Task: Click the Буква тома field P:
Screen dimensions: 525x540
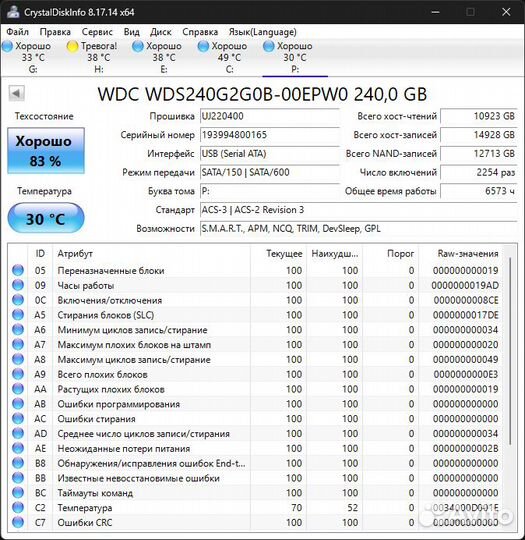Action: (x=269, y=191)
